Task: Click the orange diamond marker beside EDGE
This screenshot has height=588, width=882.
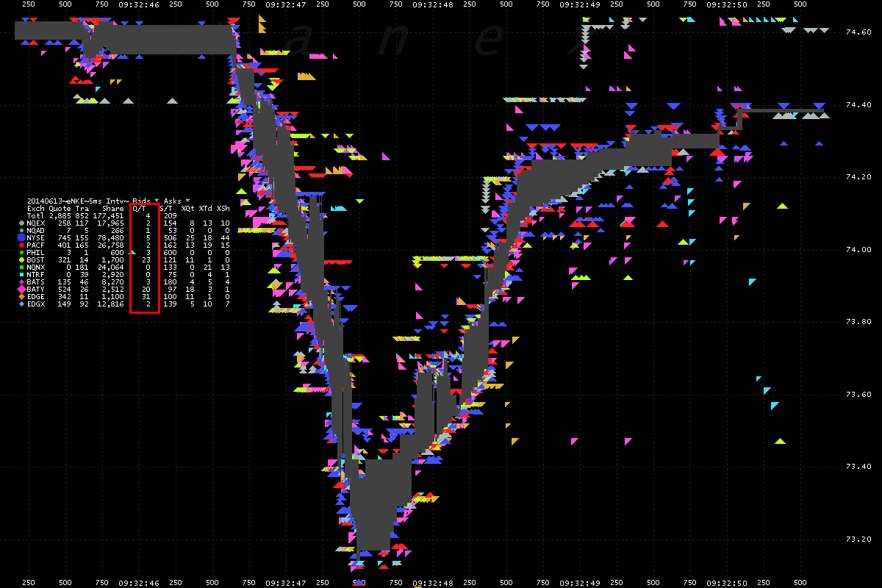Action: coord(21,296)
